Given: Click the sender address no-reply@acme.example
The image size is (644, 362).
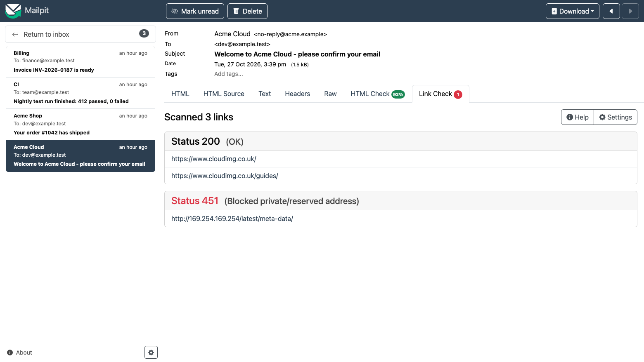Looking at the screenshot, I should click(x=290, y=34).
